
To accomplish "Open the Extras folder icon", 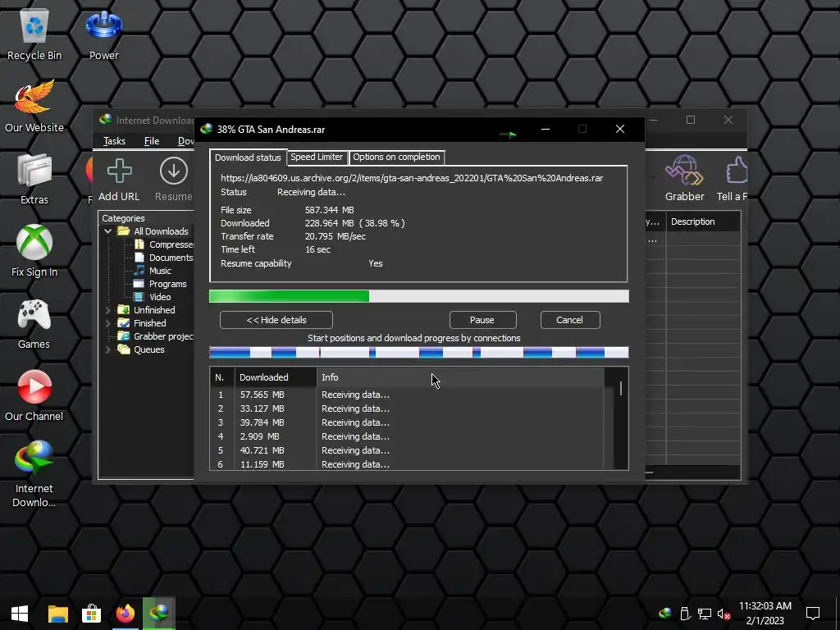I will (x=34, y=178).
